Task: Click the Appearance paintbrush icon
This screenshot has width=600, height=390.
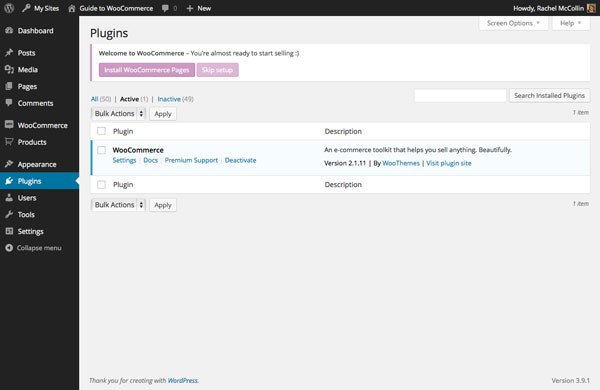Action: click(x=9, y=164)
